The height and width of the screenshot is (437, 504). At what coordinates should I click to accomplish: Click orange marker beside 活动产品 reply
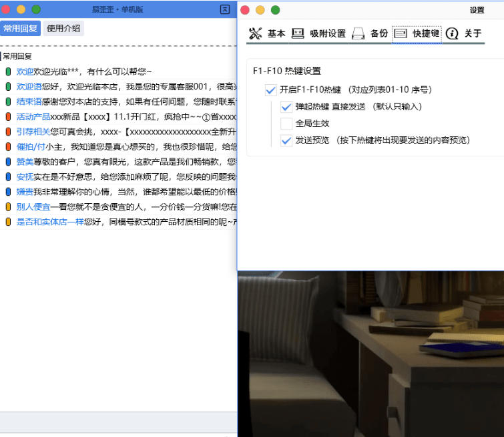click(9, 116)
